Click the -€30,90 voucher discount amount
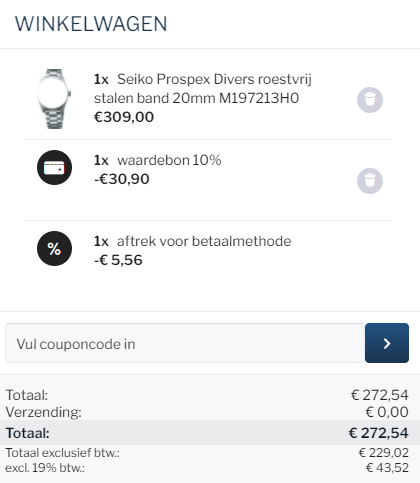Viewport: 420px width, 483px height. coord(122,179)
